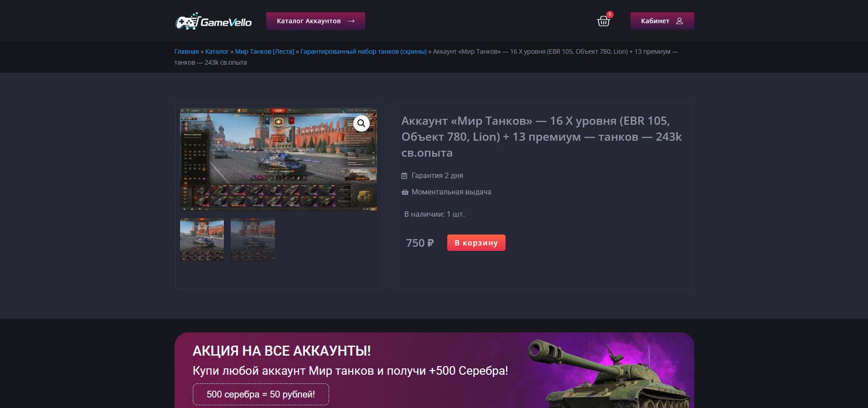Zoom product image with magnifier icon

point(362,123)
